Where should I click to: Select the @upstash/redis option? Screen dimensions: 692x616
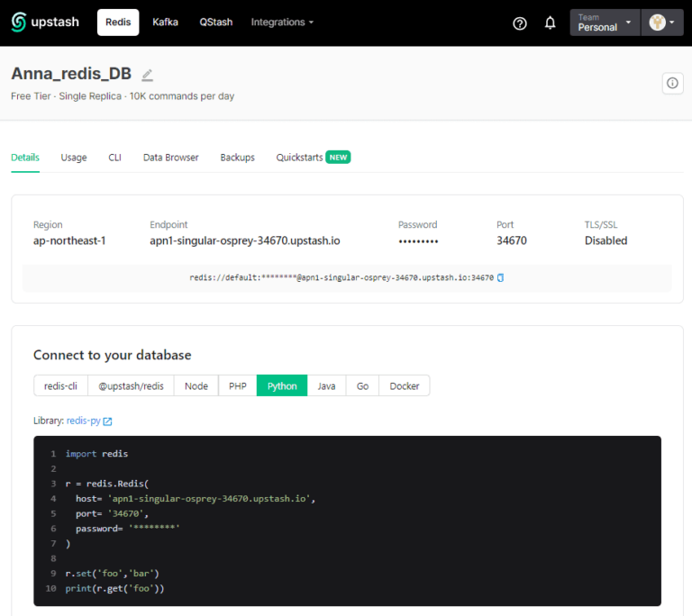click(x=131, y=386)
